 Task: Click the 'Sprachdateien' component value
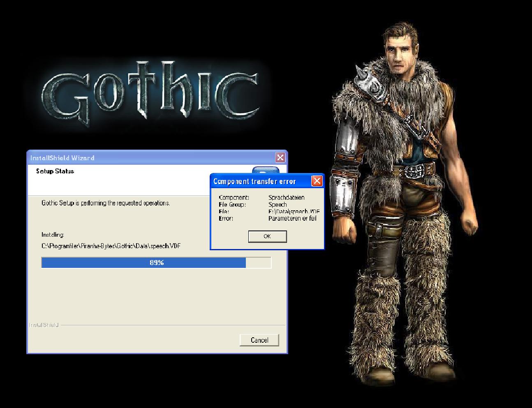286,198
